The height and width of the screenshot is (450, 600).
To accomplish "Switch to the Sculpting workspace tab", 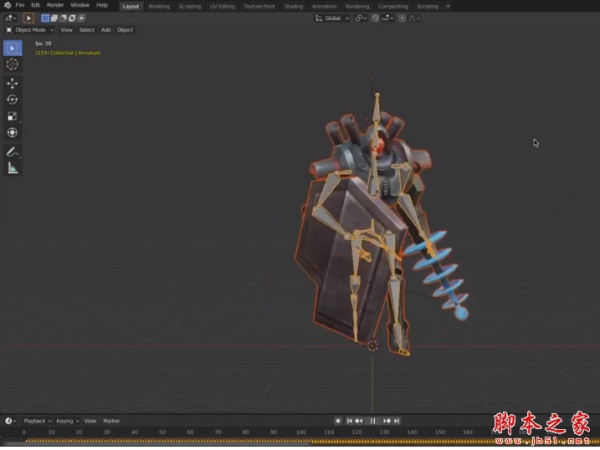I will 188,6.
